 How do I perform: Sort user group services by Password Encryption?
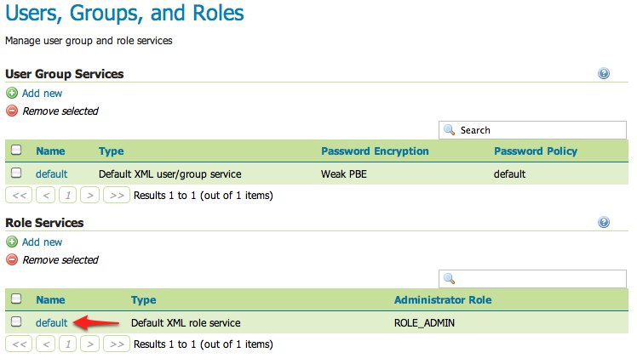coord(375,151)
